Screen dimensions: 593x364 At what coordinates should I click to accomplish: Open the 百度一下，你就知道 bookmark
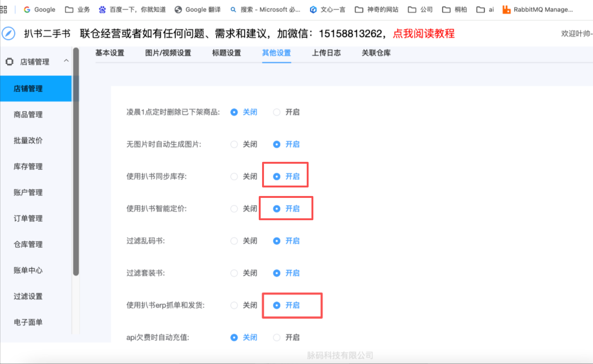132,9
